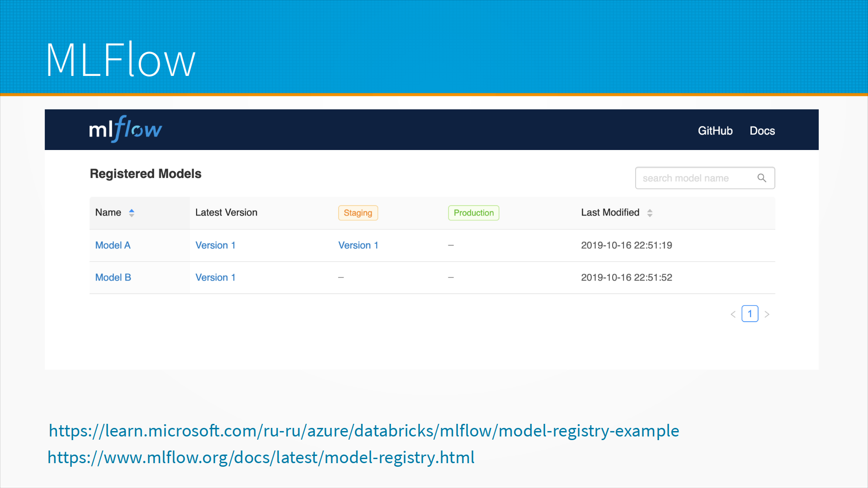This screenshot has width=868, height=488.
Task: Open Model A staging Version 1
Action: 358,245
